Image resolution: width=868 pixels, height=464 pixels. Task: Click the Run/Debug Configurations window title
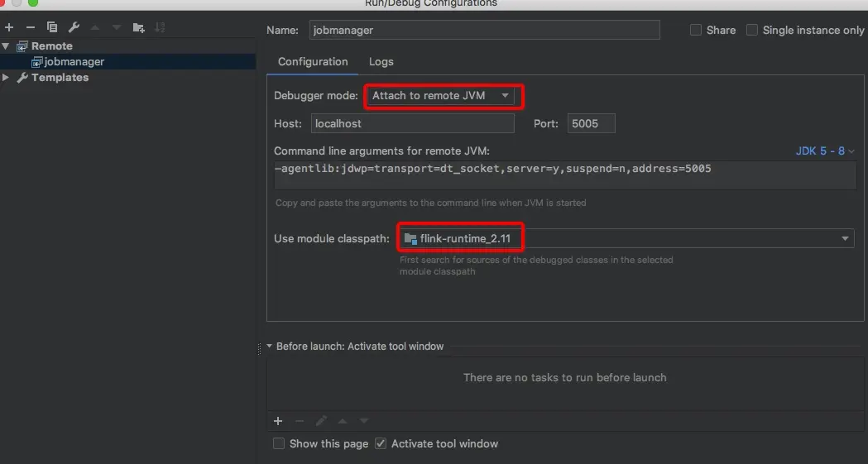(430, 4)
